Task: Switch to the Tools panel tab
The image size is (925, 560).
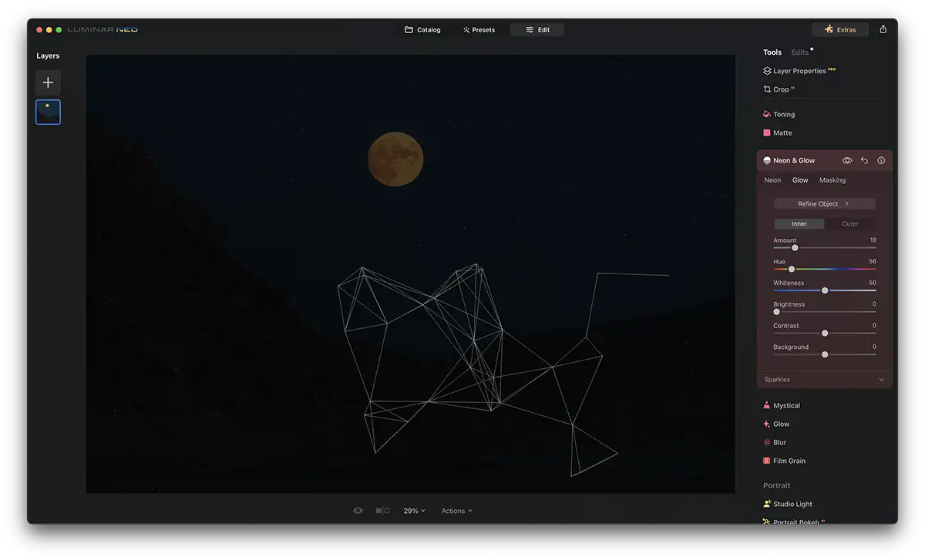Action: tap(772, 52)
